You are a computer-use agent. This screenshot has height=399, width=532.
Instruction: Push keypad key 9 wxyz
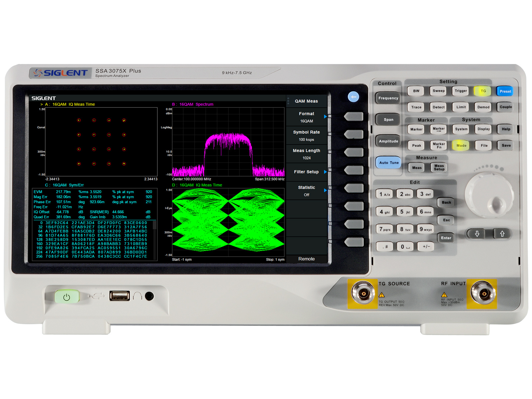[x=425, y=229]
